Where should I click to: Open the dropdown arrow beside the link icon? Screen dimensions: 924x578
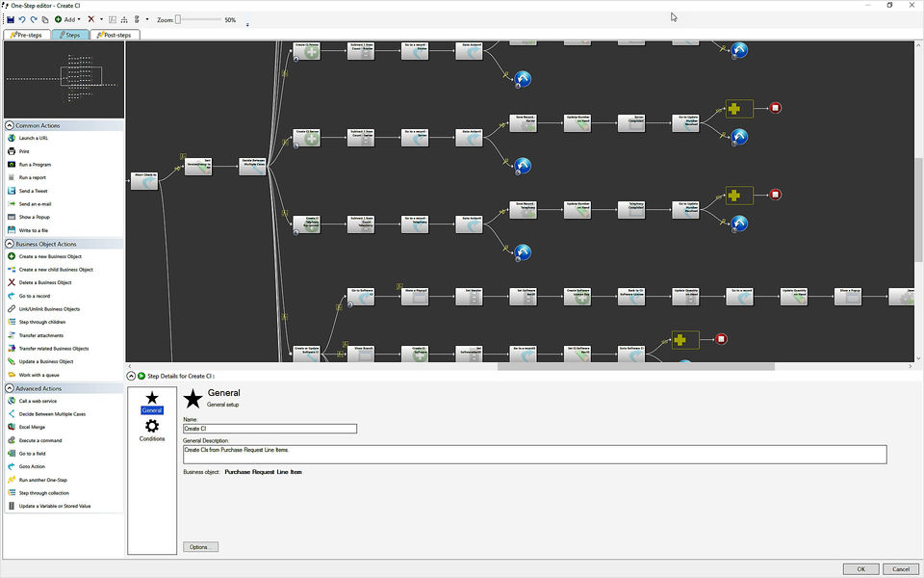coord(146,19)
